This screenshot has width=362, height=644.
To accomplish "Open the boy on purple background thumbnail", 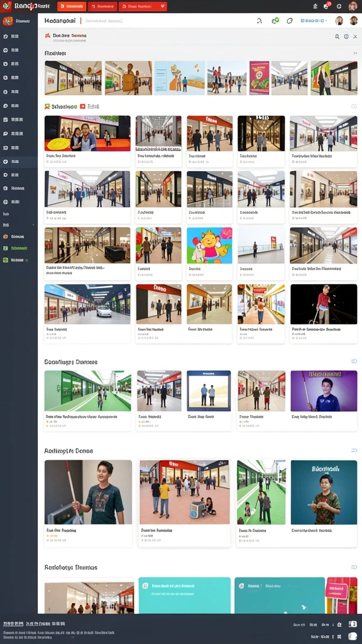I will (x=324, y=391).
